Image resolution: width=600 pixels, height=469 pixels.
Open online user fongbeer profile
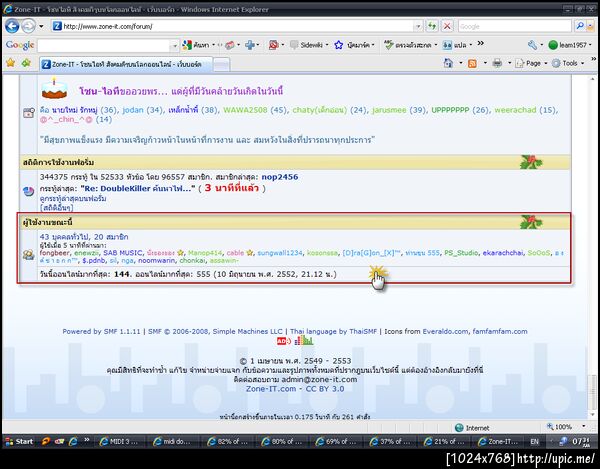point(55,253)
